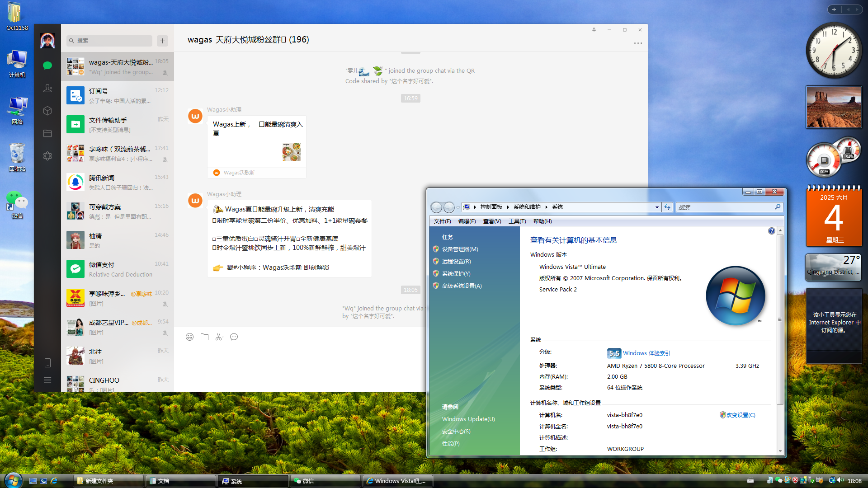
Task: Select the Network desktop icon
Action: (17, 111)
